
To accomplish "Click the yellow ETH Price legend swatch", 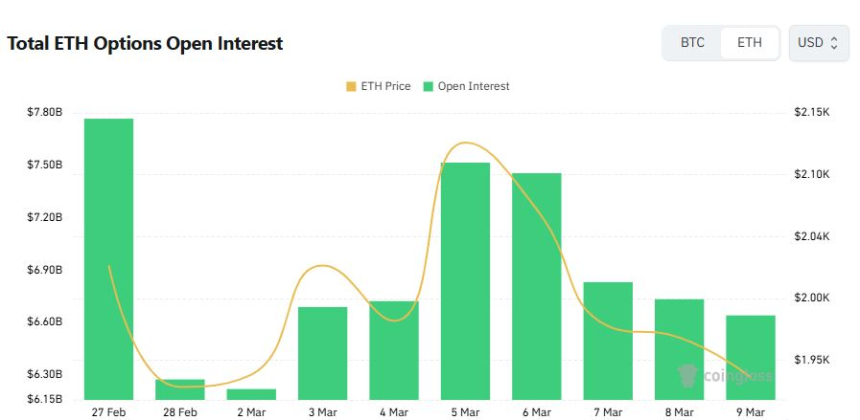I will tap(351, 86).
